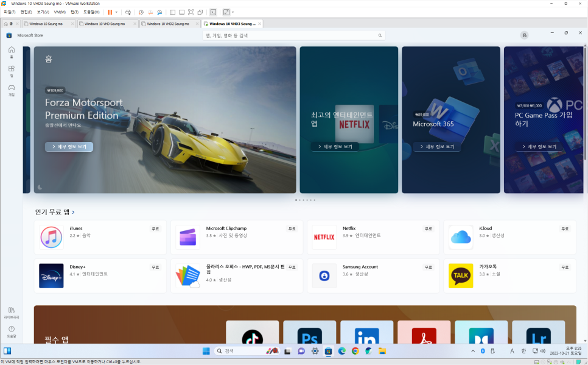This screenshot has width=588, height=365.
Task: Open Google Chrome from the taskbar
Action: tap(355, 351)
